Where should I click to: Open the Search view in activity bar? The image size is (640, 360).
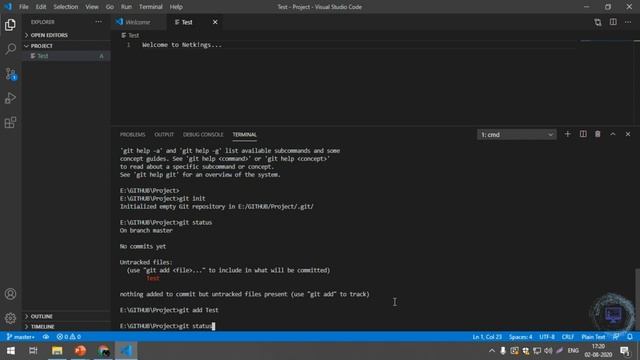pos(10,49)
